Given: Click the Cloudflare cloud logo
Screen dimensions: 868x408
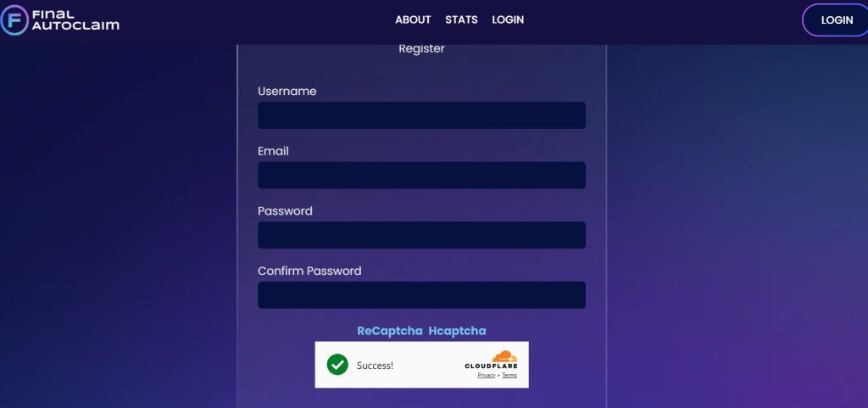Looking at the screenshot, I should click(x=504, y=356).
